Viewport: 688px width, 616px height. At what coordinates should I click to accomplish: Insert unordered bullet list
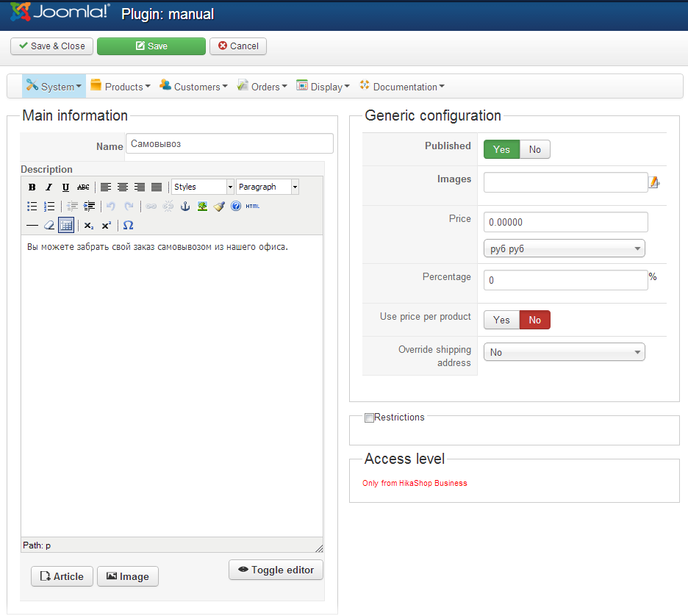point(32,207)
